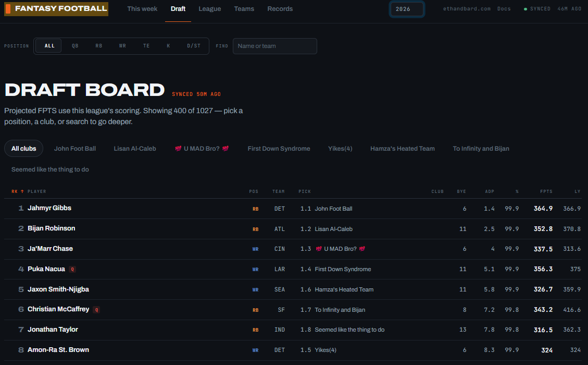Visit the ethandbard.com link
This screenshot has width=588, height=365.
click(467, 9)
